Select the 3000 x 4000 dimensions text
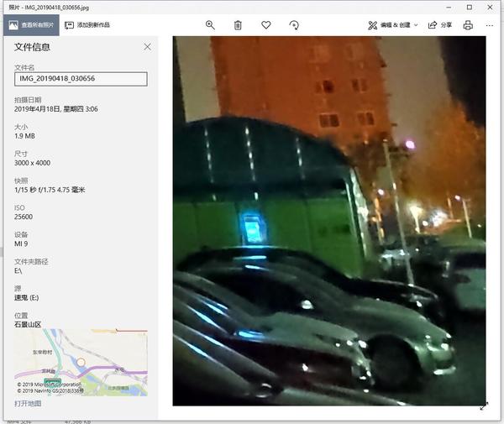The width and height of the screenshot is (504, 424). [32, 163]
